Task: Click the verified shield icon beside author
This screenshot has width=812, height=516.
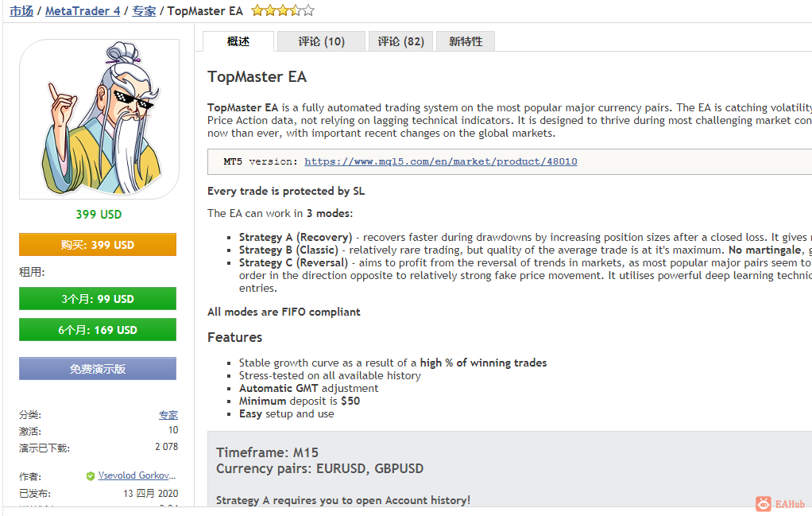Action: pos(91,476)
